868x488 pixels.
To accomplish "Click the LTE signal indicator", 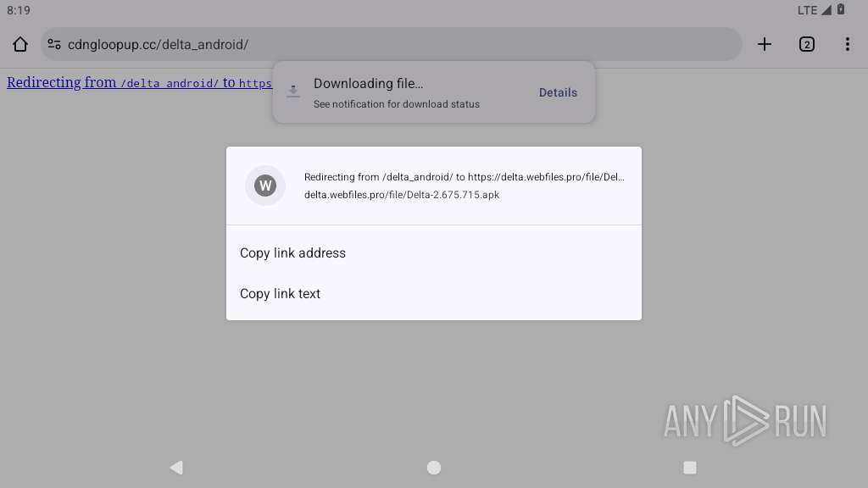I will [815, 10].
